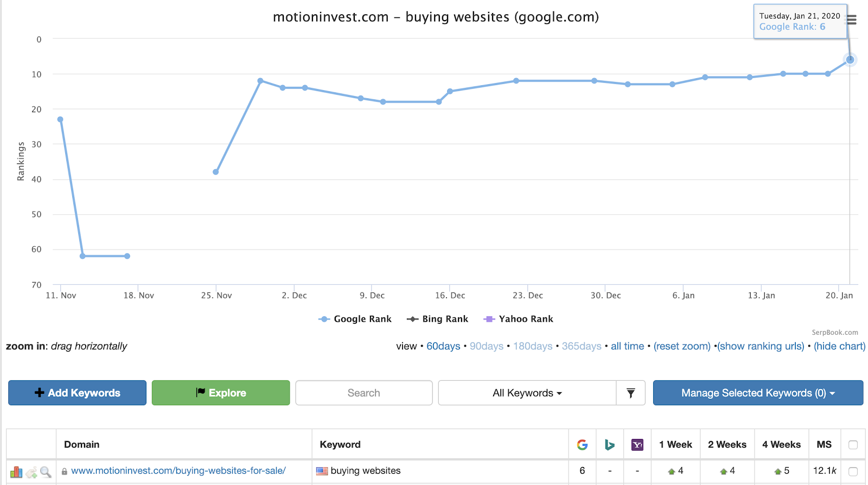The height and width of the screenshot is (485, 868).
Task: Click the Google rank value 6 in table
Action: coord(582,471)
